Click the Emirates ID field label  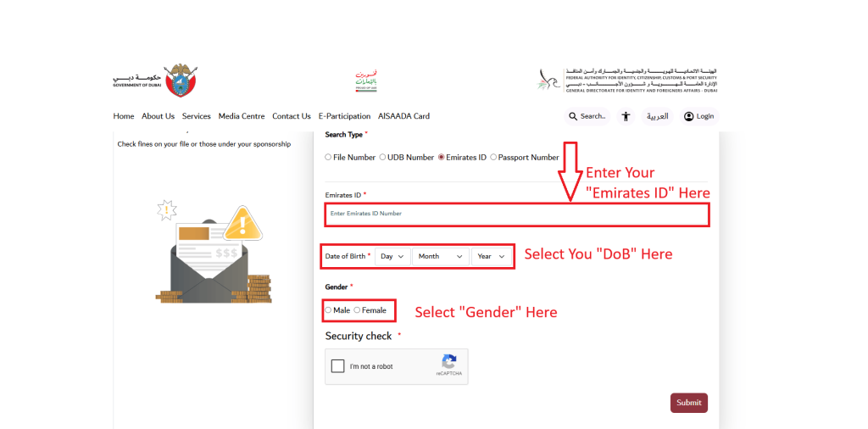pos(342,195)
